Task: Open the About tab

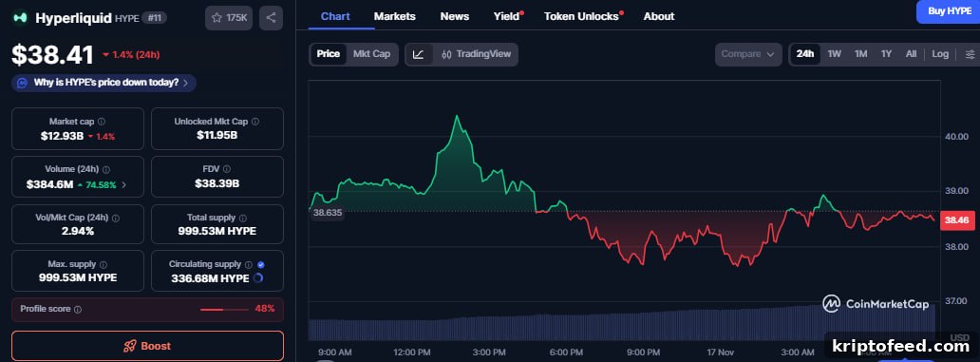Action: coord(659,17)
